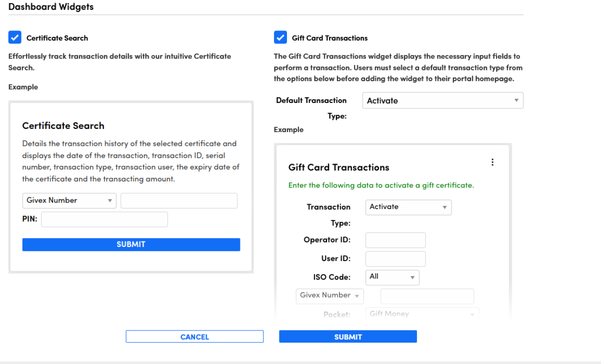Click the Gift Card Givex Number text field
The image size is (601, 364).
(427, 296)
